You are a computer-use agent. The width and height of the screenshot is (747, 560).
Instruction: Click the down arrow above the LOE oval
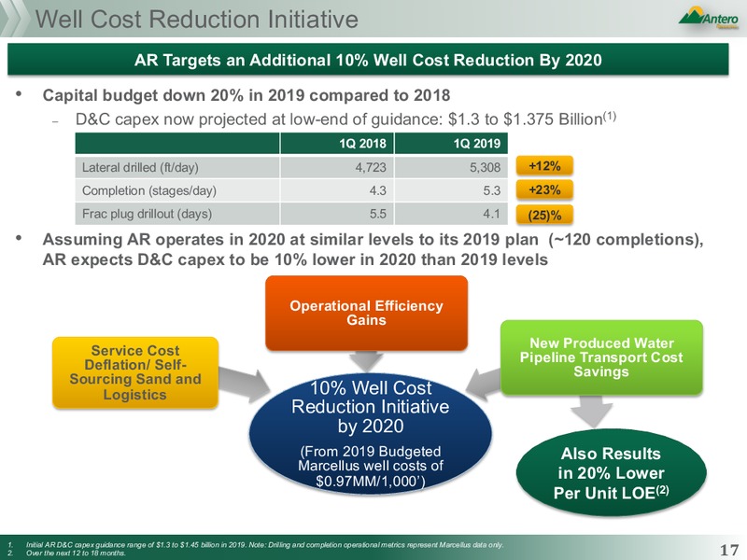(x=591, y=411)
